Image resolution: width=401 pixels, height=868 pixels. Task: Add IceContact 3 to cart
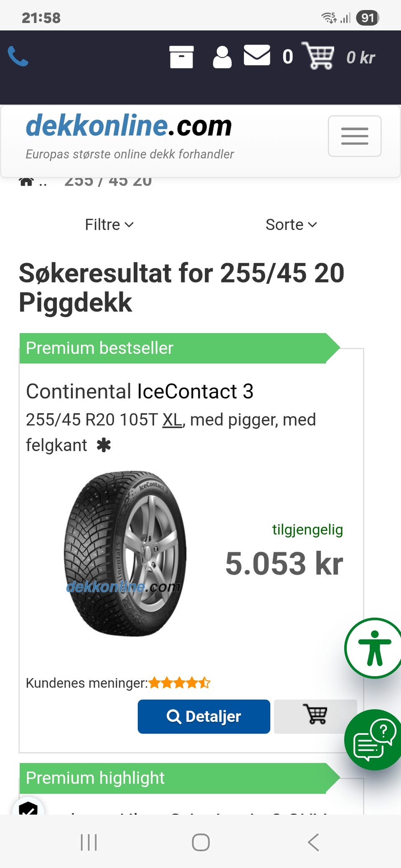(x=315, y=717)
